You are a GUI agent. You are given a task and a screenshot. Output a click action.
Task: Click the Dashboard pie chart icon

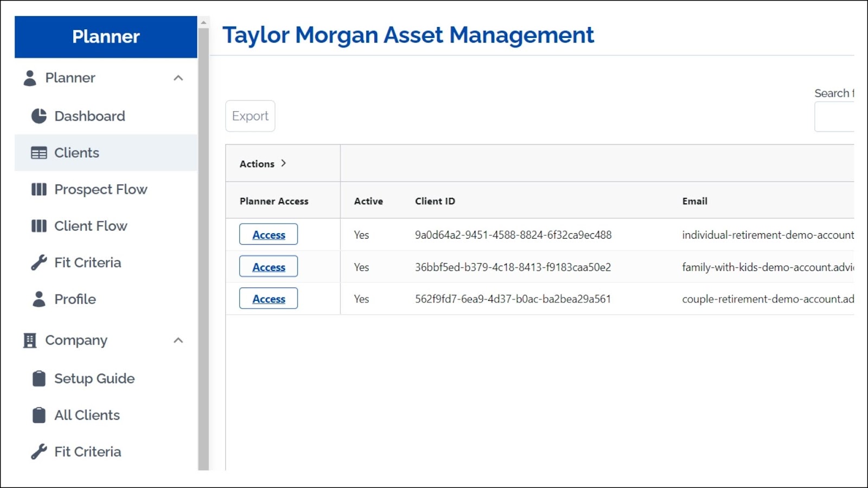click(x=39, y=116)
